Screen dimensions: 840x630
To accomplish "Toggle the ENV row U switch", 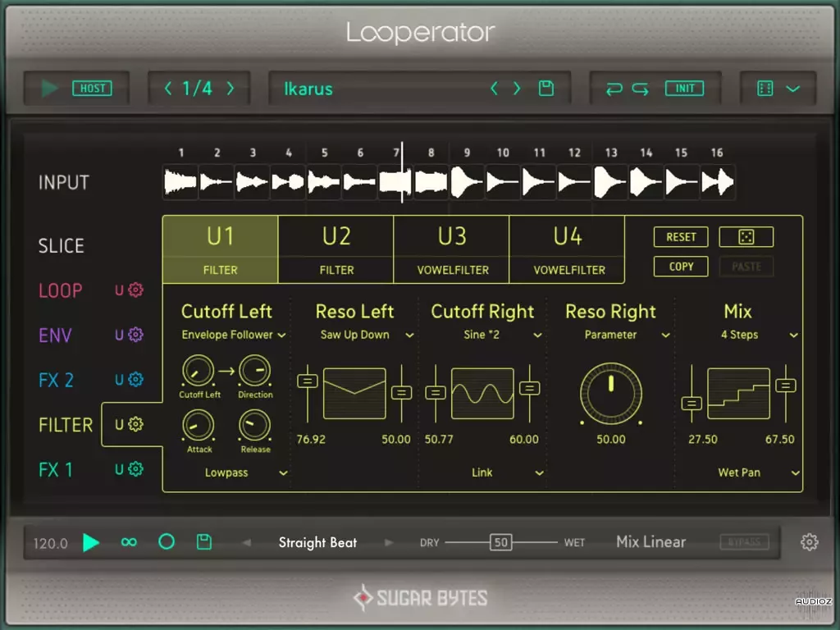I will pos(120,336).
